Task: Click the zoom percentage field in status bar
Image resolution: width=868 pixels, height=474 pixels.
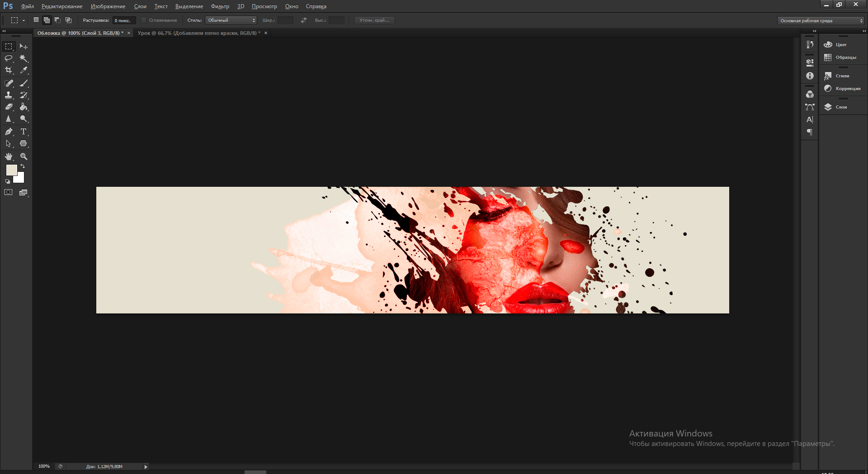Action: coord(44,466)
